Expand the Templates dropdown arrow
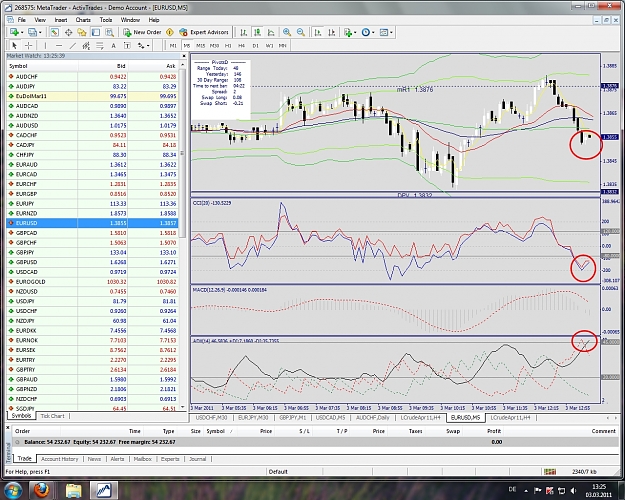Image resolution: width=625 pixels, height=500 pixels. (x=391, y=32)
